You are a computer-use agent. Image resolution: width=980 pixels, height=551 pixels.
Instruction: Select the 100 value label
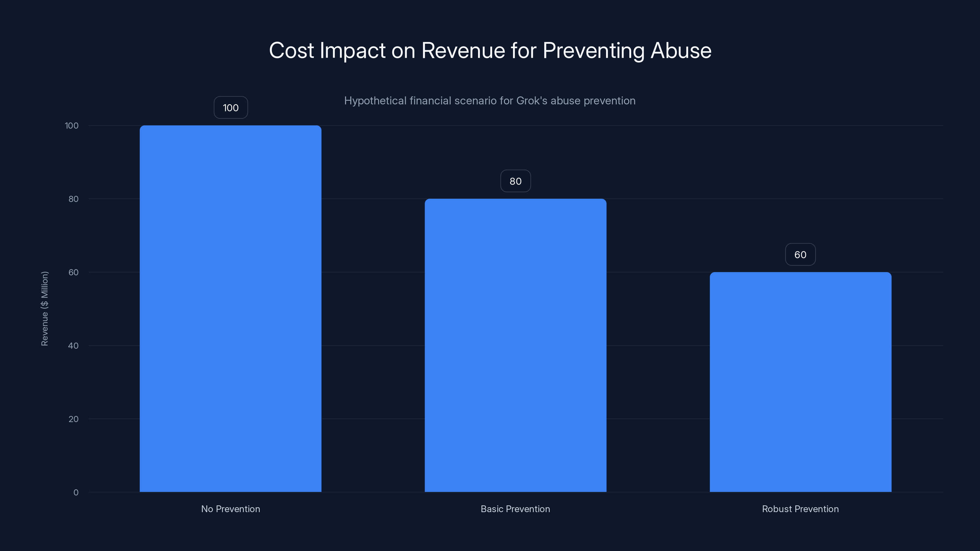pos(230,108)
